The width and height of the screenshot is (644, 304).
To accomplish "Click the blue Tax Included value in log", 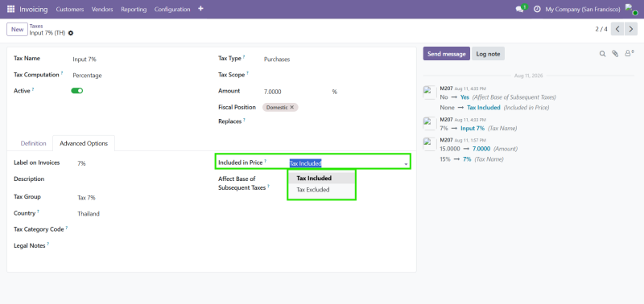I will click(484, 108).
